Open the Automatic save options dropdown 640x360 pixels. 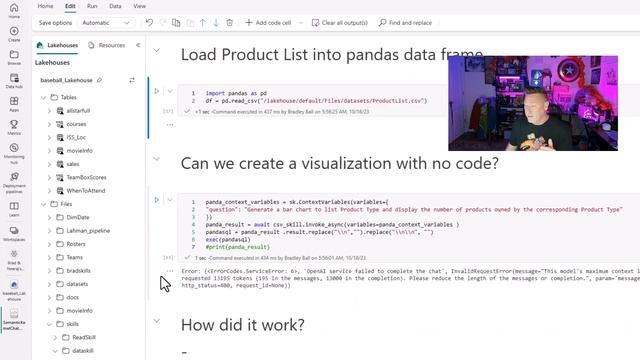[106, 23]
